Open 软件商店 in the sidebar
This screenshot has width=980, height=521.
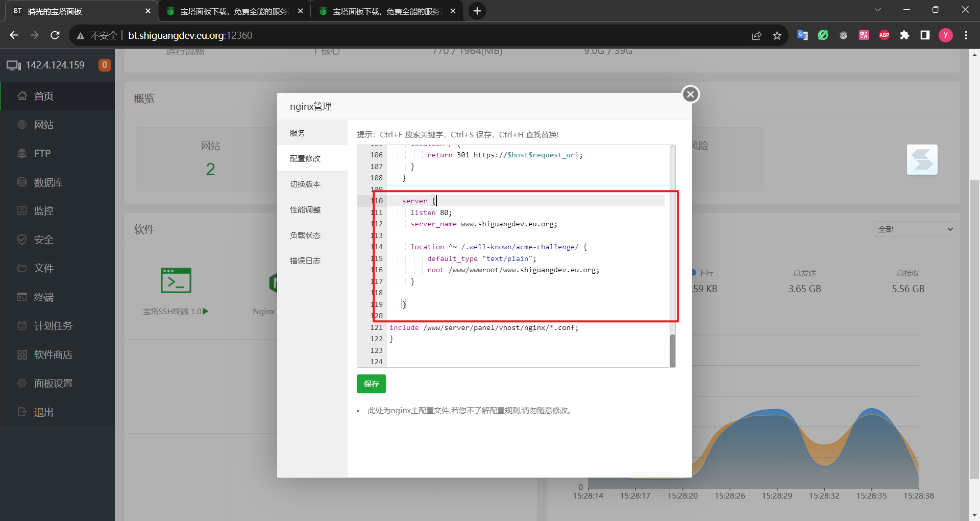[58, 354]
